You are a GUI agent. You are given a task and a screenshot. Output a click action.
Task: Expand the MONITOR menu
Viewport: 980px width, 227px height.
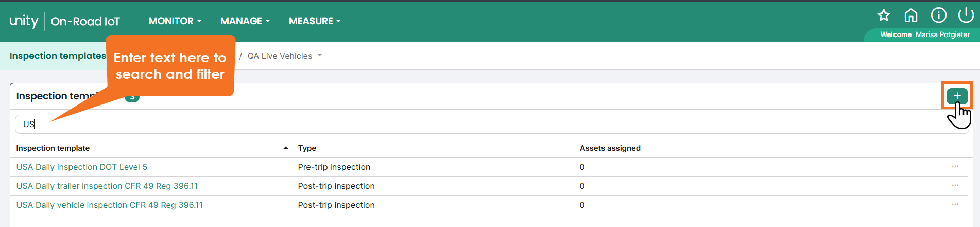(x=175, y=21)
